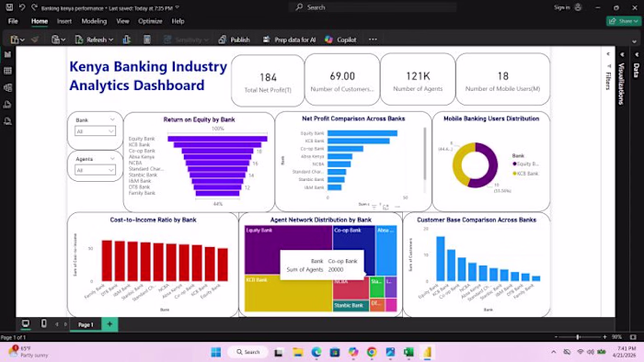Switch to Table view icon
Screen dimensions: 644x362
7,71
